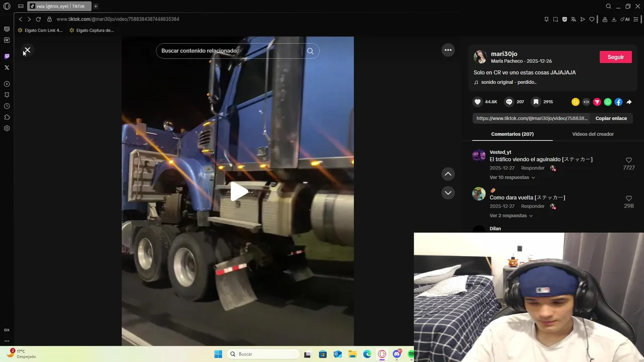
Task: Play the paused truck video
Action: click(238, 192)
